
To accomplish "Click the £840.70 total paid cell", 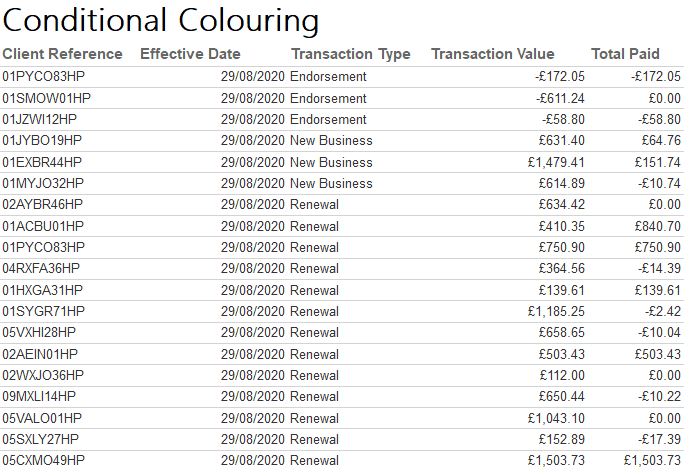I will [x=657, y=226].
